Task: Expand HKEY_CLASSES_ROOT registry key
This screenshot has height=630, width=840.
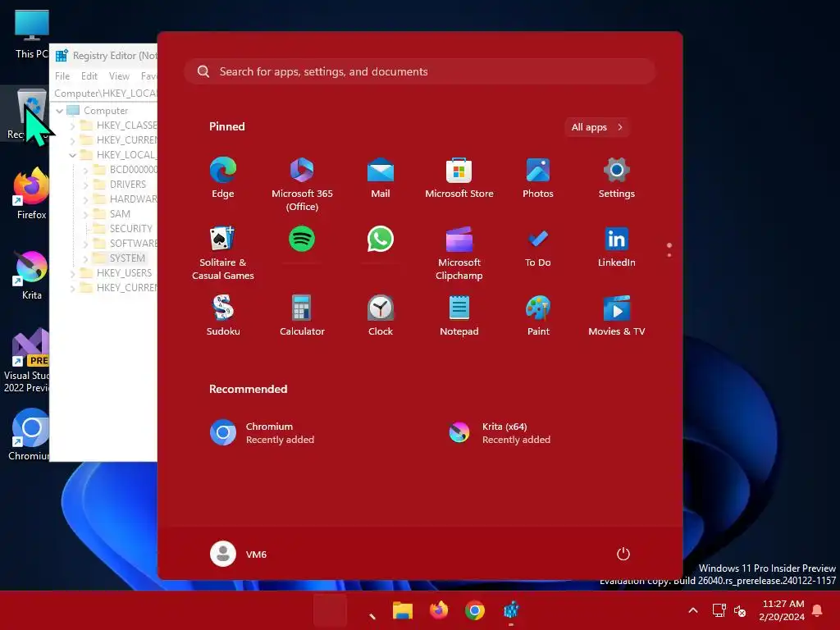Action: coord(72,126)
